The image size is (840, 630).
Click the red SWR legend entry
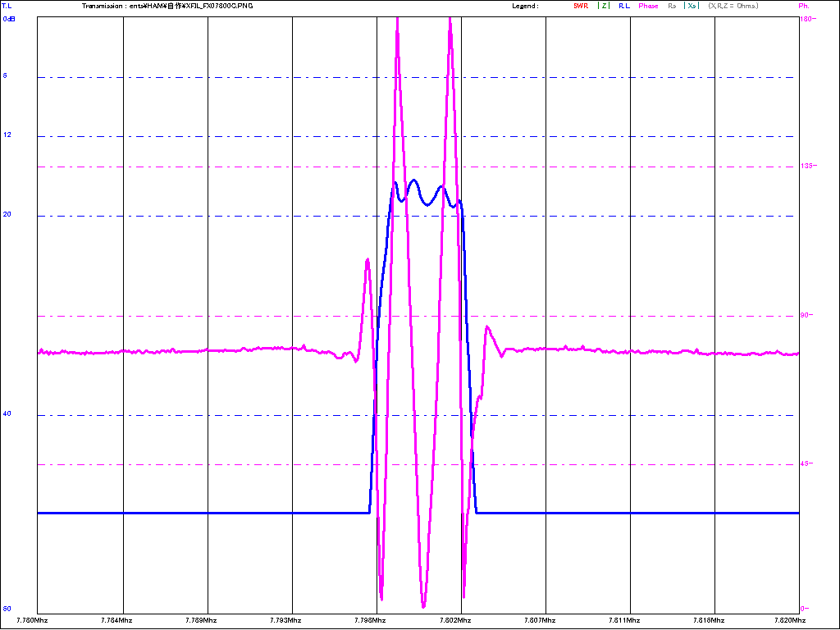(x=580, y=6)
